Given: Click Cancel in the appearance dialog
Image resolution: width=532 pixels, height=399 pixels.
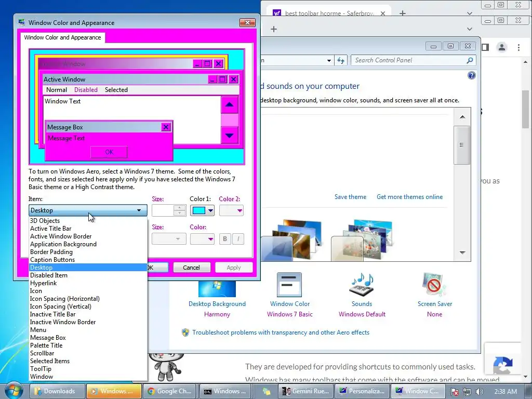Looking at the screenshot, I should point(191,268).
